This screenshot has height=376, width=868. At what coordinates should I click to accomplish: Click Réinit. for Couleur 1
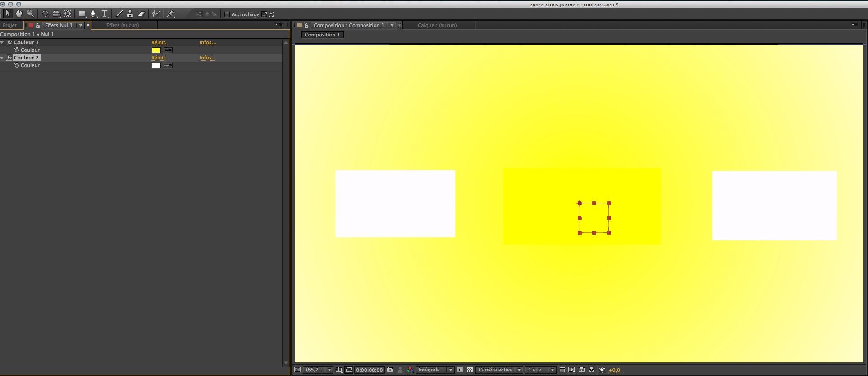coord(159,42)
